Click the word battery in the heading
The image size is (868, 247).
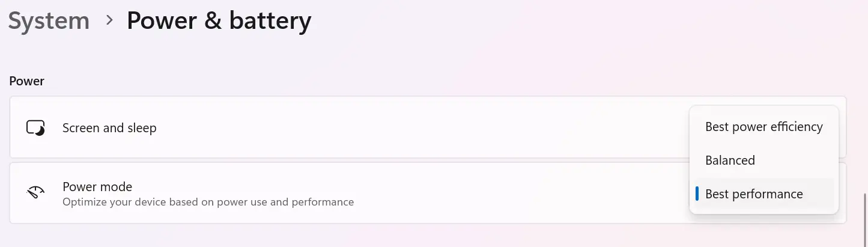[271, 21]
